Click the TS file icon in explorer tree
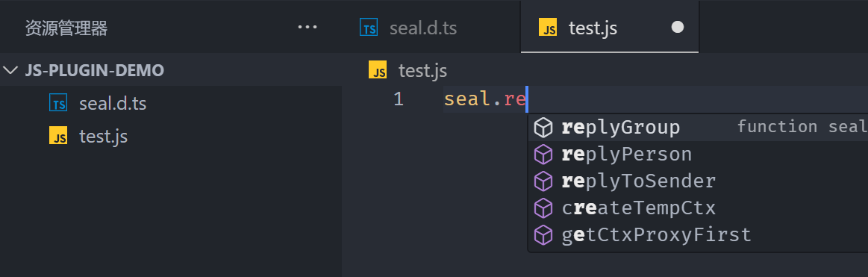 pos(58,103)
